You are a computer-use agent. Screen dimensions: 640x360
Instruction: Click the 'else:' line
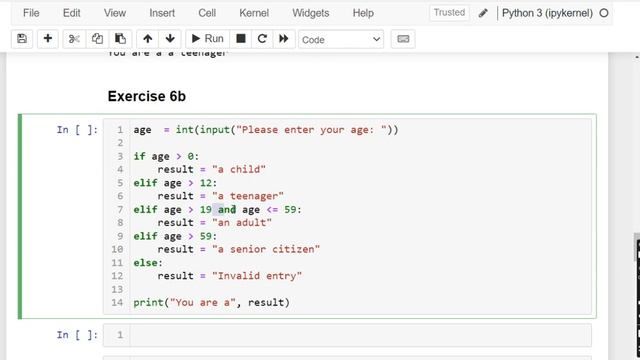pyautogui.click(x=148, y=263)
